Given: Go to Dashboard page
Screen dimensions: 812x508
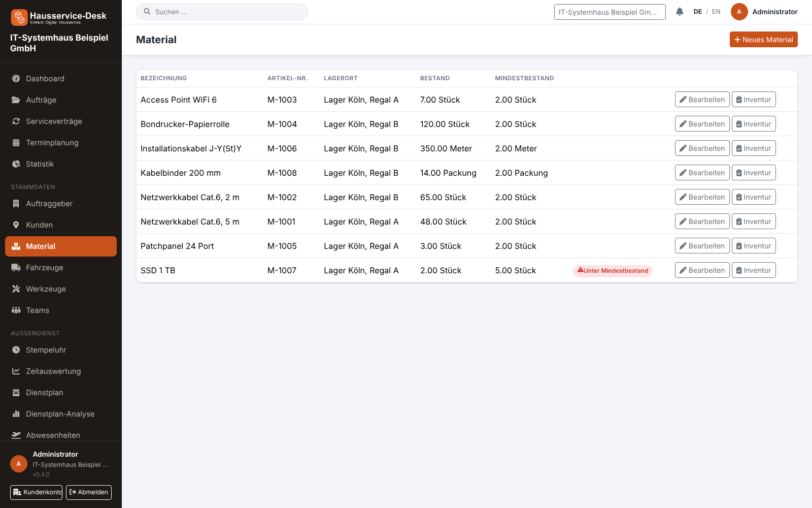Looking at the screenshot, I should (x=61, y=79).
